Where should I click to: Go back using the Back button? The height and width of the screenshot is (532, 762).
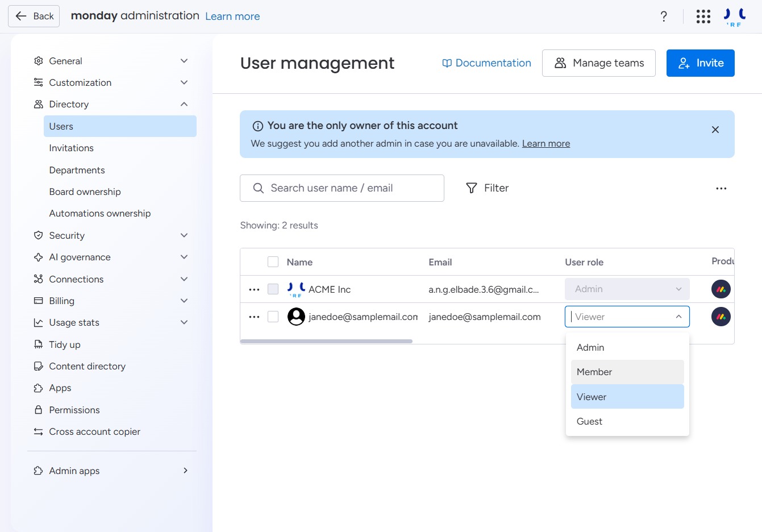(x=34, y=16)
